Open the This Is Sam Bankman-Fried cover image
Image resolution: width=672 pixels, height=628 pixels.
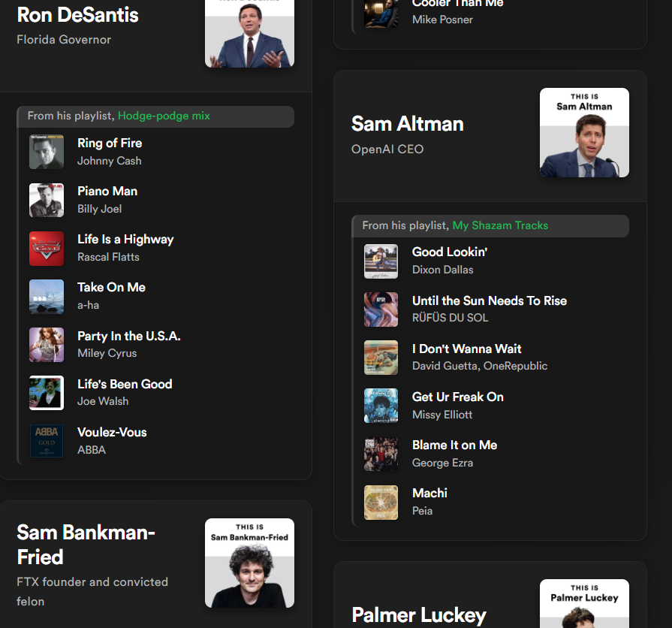tap(249, 563)
